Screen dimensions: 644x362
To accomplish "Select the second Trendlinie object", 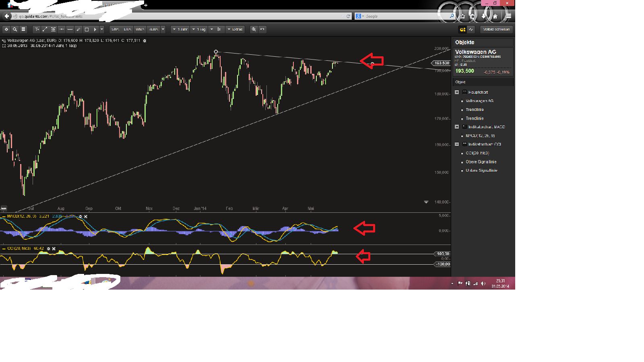I will [475, 118].
